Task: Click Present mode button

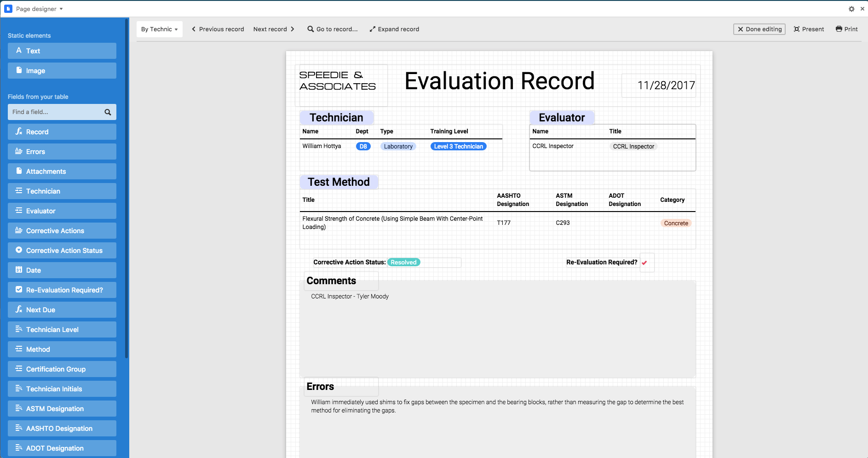Action: [809, 29]
